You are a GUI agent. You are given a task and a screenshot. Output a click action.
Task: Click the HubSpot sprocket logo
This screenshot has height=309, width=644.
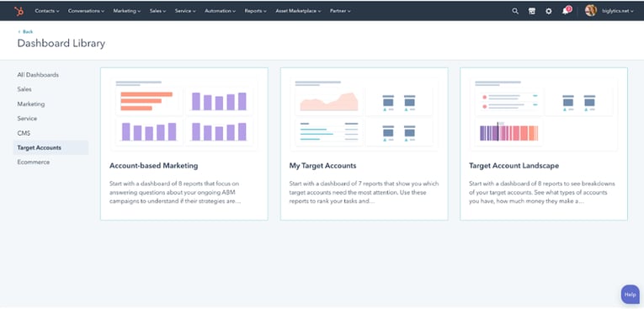tap(19, 11)
